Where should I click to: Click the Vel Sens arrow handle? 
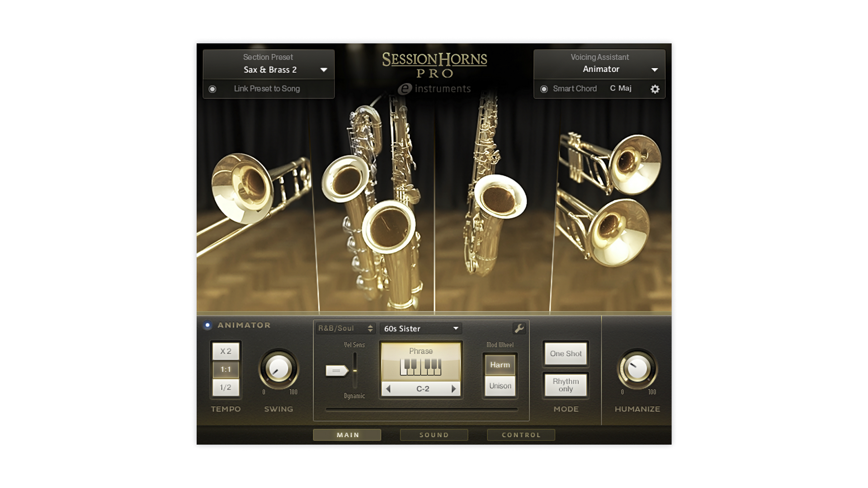337,371
